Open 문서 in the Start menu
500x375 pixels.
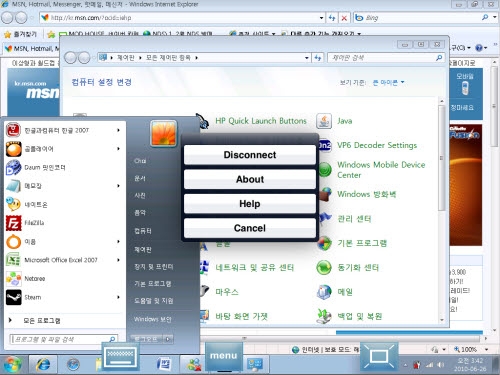click(x=140, y=178)
